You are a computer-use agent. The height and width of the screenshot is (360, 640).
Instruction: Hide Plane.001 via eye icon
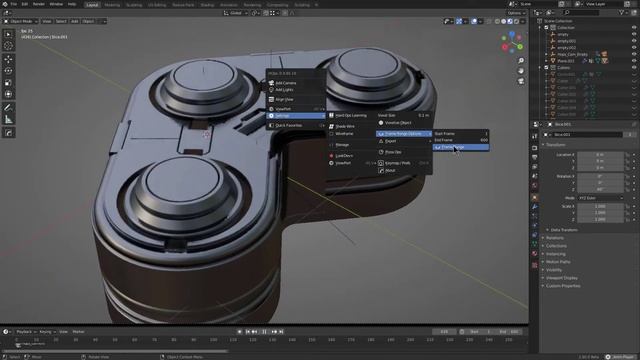tap(634, 61)
